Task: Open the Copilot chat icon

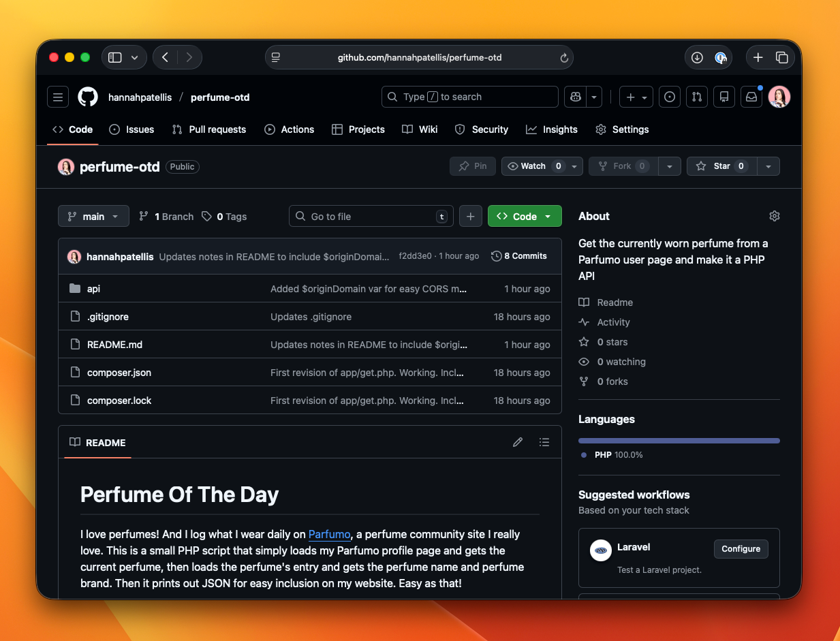Action: tap(576, 97)
